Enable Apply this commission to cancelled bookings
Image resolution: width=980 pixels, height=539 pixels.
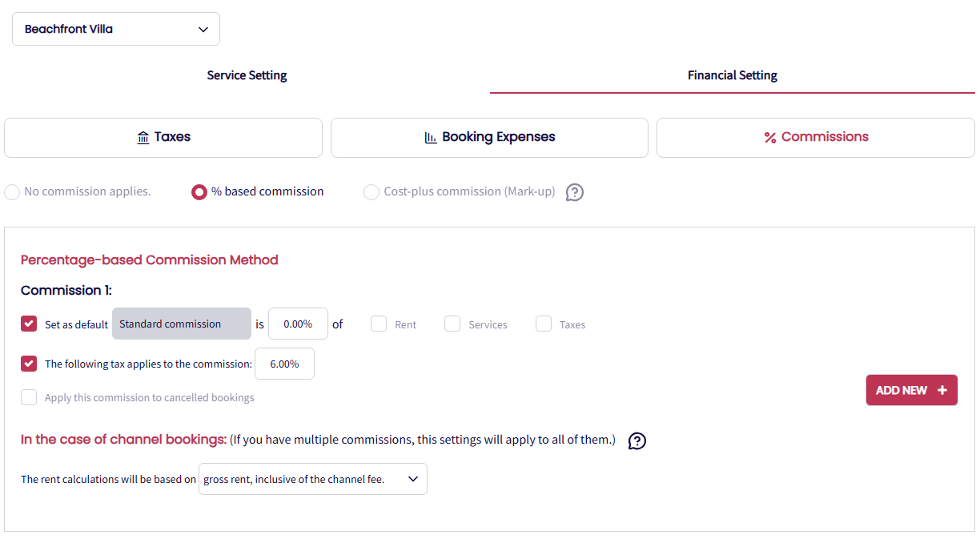pos(29,397)
